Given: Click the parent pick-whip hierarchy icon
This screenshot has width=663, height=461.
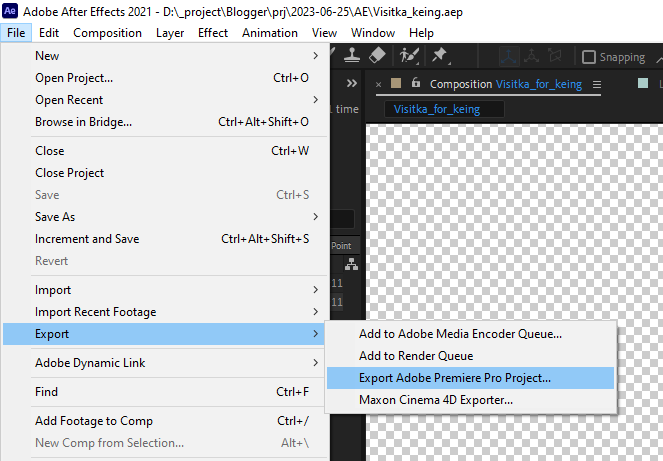Looking at the screenshot, I should tap(351, 264).
